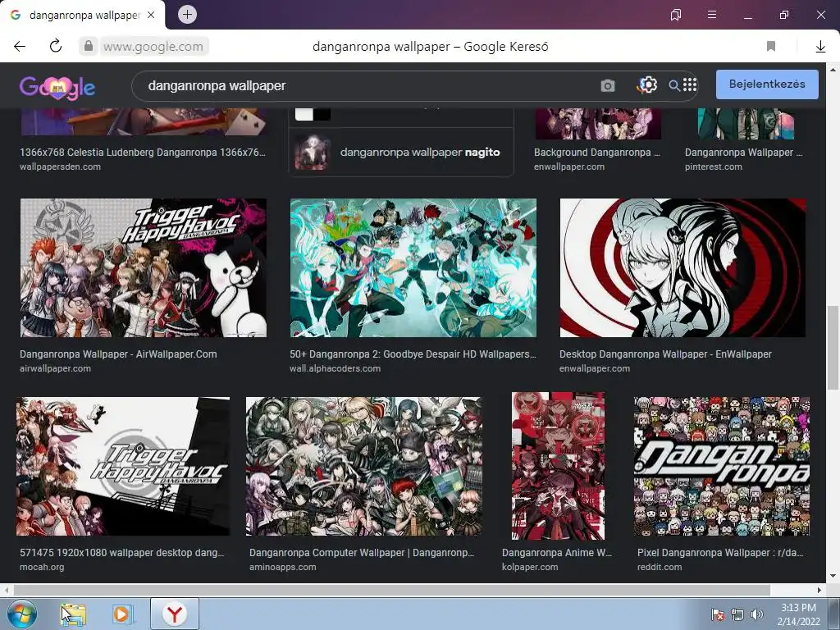Open the downloads arrow icon
This screenshot has height=630, width=840.
820,47
